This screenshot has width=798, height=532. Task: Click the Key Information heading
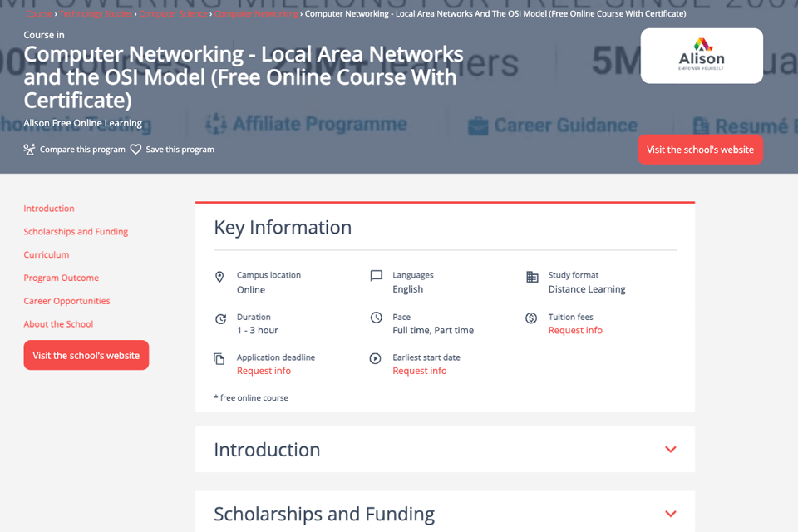click(x=283, y=228)
